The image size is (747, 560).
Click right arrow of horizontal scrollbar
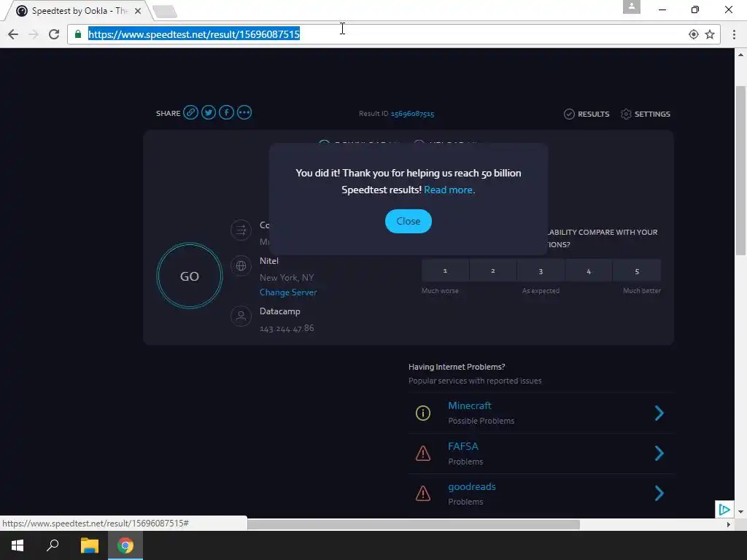729,524
